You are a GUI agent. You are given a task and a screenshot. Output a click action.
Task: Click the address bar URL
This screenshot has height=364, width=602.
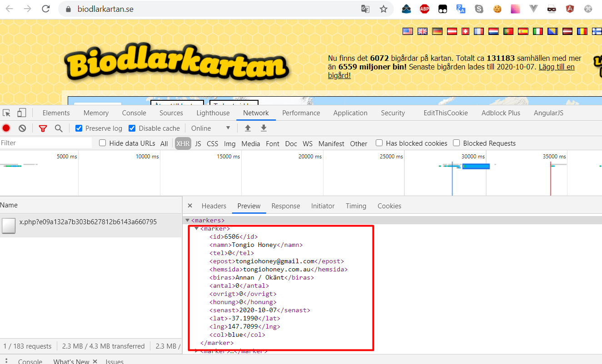coord(106,9)
